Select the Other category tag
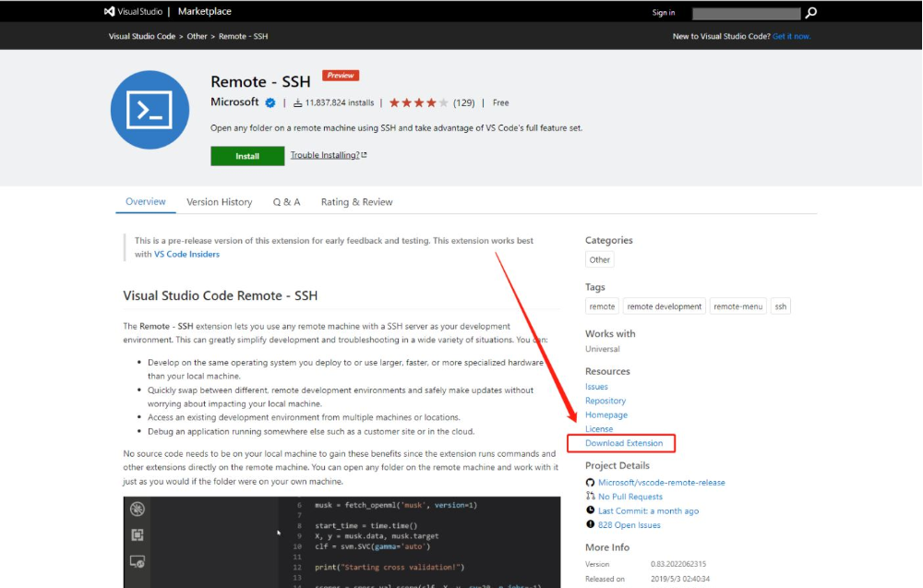This screenshot has width=923, height=588. (x=599, y=259)
